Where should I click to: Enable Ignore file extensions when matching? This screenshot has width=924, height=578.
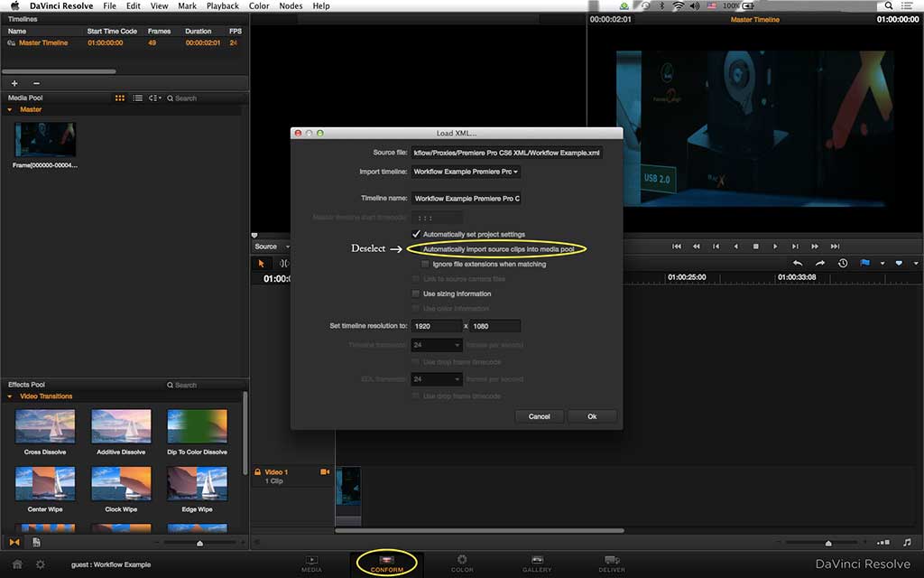(x=426, y=264)
